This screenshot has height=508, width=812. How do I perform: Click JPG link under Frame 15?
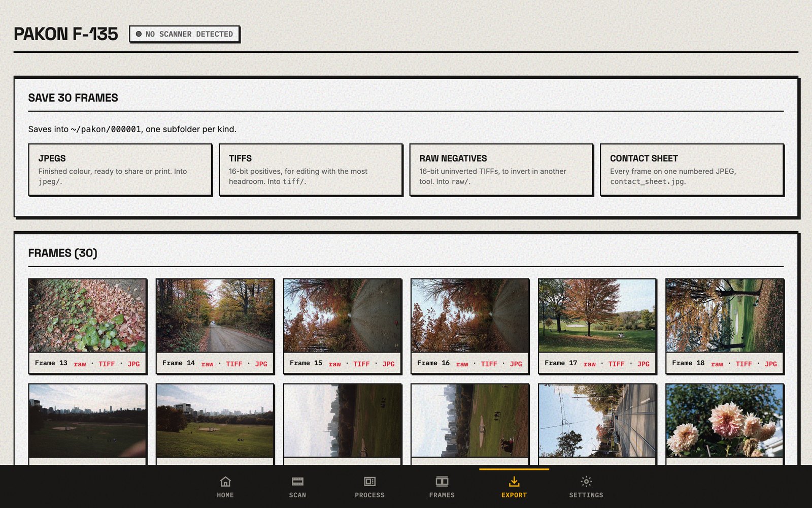point(388,364)
